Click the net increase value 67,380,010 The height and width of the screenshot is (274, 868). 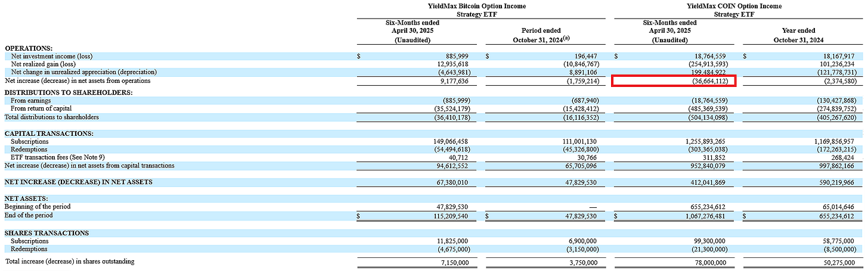453,182
